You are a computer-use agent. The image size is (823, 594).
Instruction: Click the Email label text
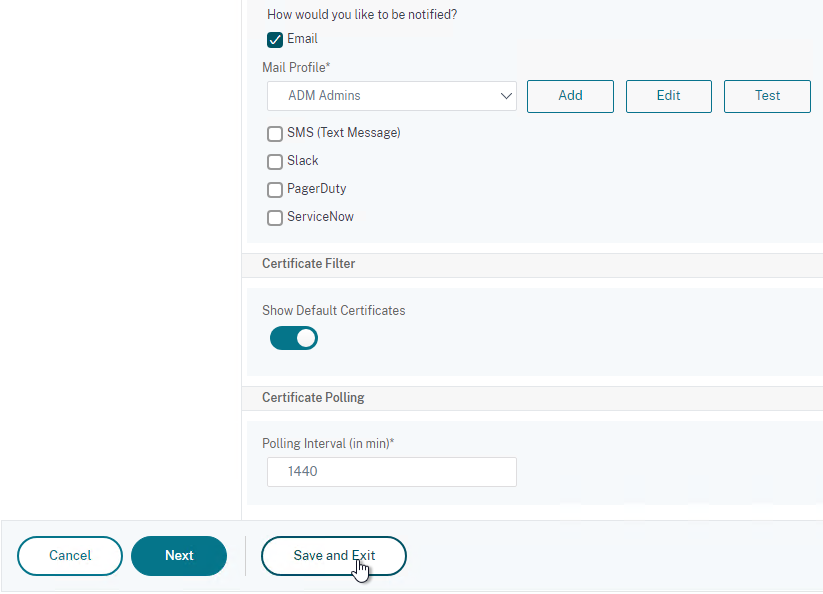coord(302,39)
